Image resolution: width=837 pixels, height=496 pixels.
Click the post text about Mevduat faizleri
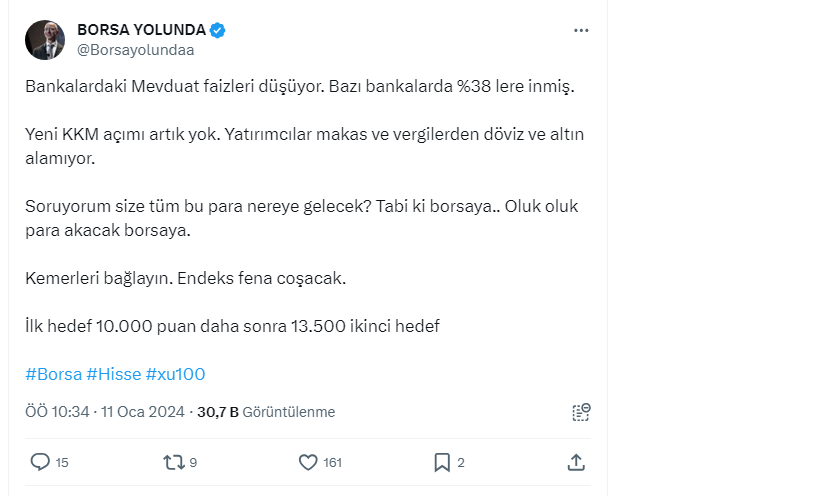(x=300, y=87)
